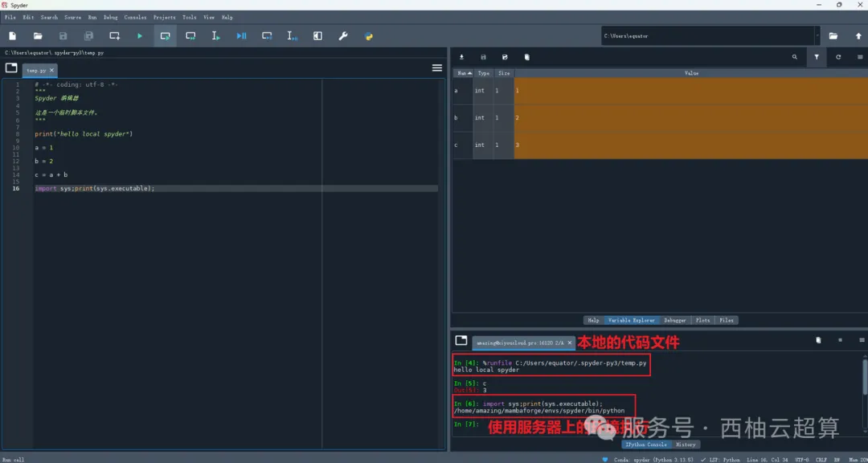868x463 pixels.
Task: Open the File menu
Action: 10,18
